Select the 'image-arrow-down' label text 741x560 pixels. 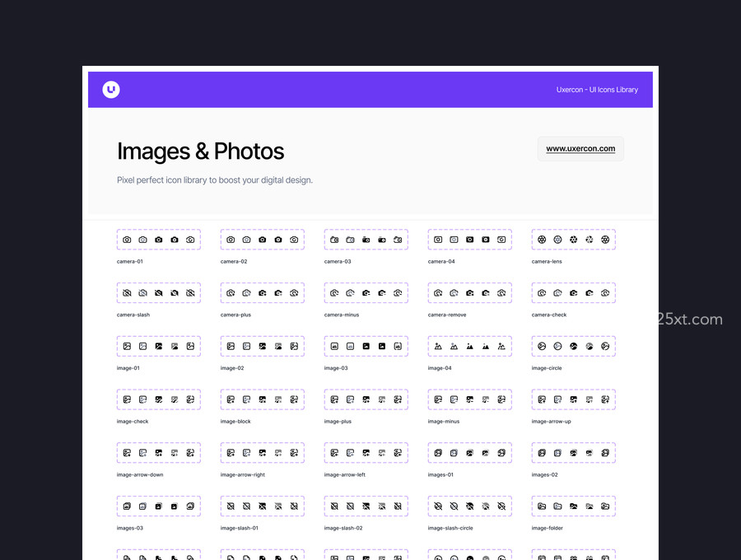click(140, 475)
